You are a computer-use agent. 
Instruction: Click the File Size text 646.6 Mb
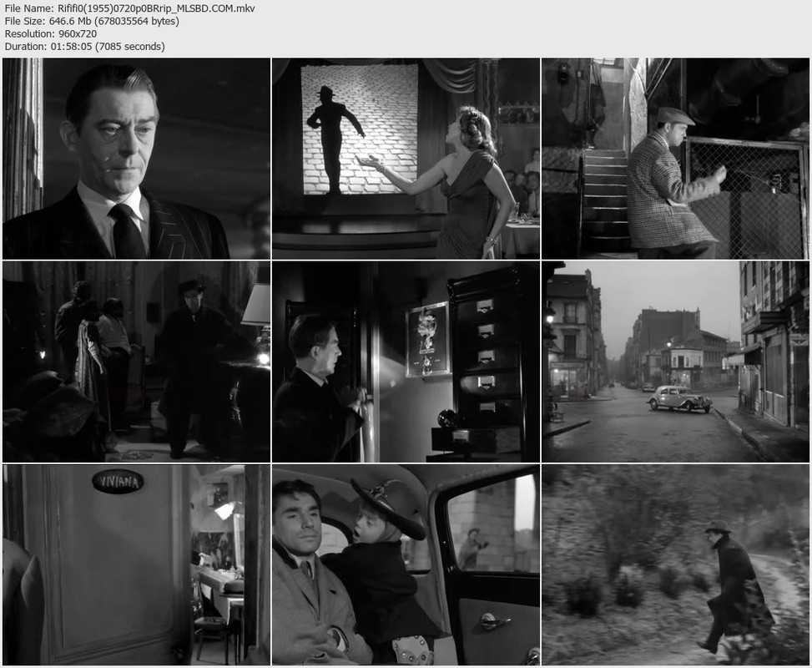coord(92,21)
